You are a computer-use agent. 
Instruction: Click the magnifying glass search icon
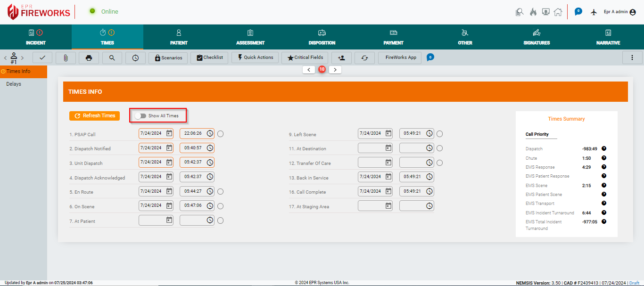point(112,57)
